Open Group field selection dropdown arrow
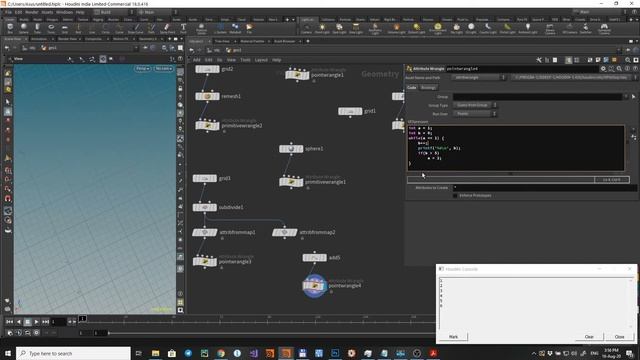Screen dimensions: 640x360 coord(626,97)
